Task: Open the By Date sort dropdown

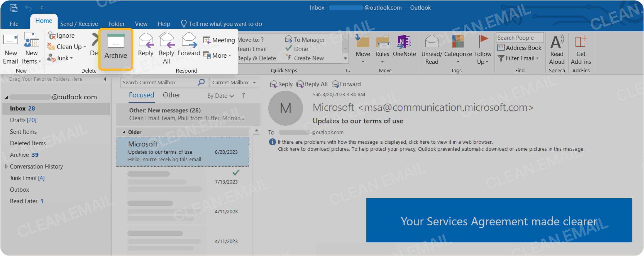Action: point(220,96)
